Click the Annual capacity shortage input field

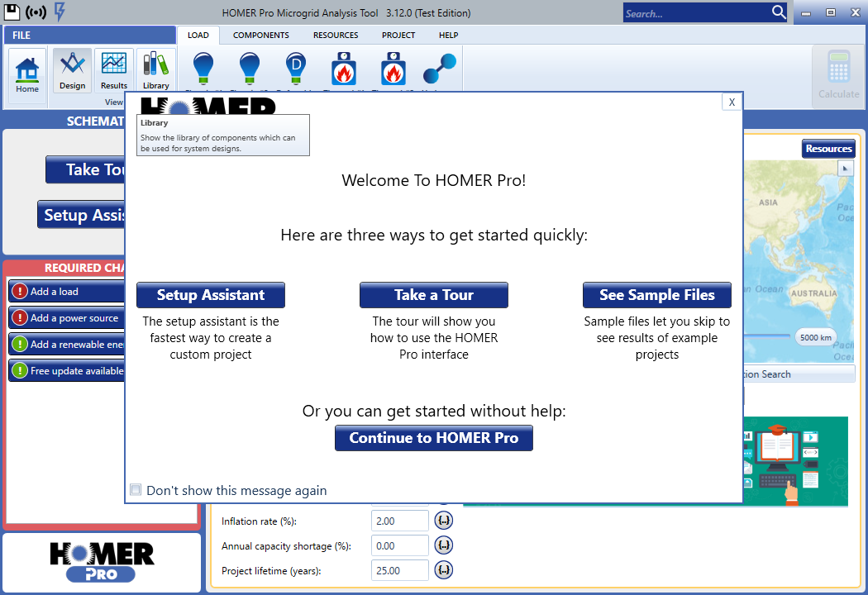click(x=400, y=545)
